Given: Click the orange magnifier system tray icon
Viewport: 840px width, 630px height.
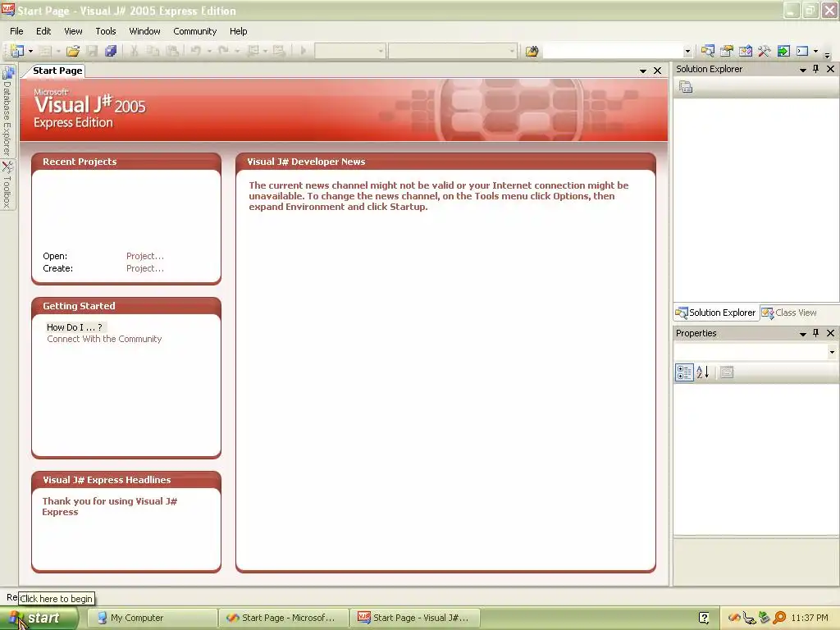Looking at the screenshot, I should pos(779,619).
